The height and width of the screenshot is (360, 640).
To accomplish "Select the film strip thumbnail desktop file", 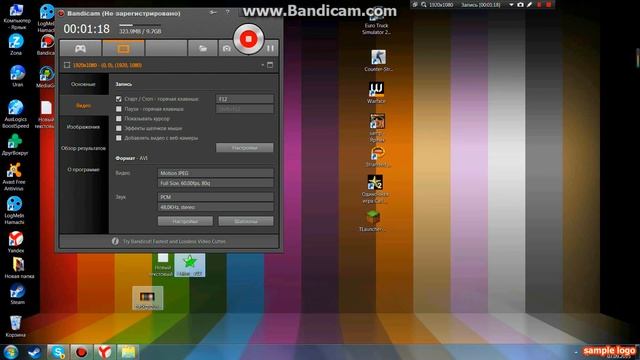I will click(x=148, y=298).
